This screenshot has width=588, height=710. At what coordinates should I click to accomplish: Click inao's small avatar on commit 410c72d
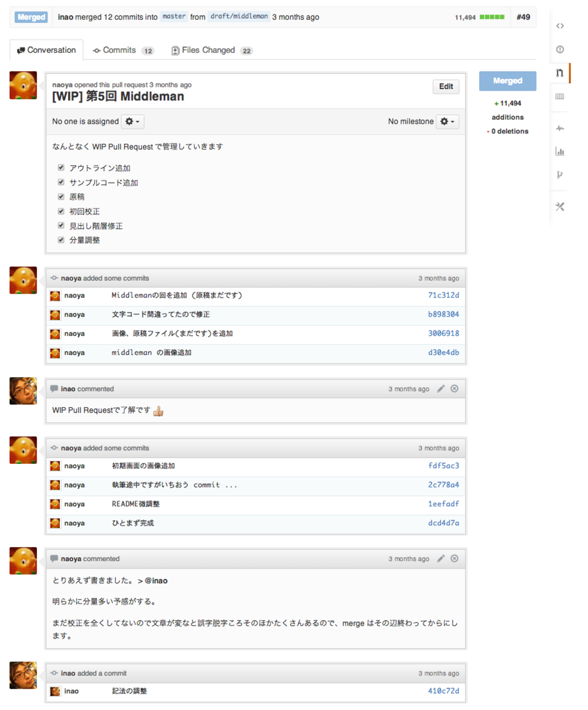pos(55,691)
